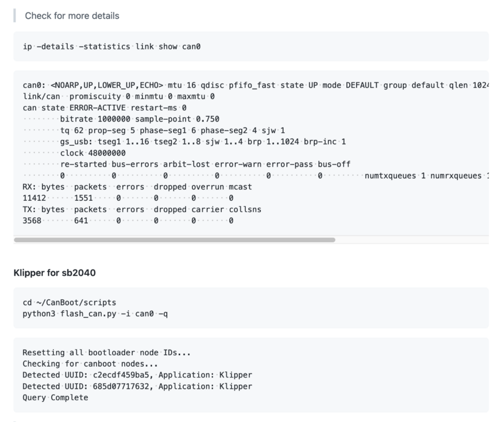Viewport: 504px width, 422px height.
Task: Click the 'gs_usb: tseg1 1..16' timing line
Action: [x=203, y=142]
